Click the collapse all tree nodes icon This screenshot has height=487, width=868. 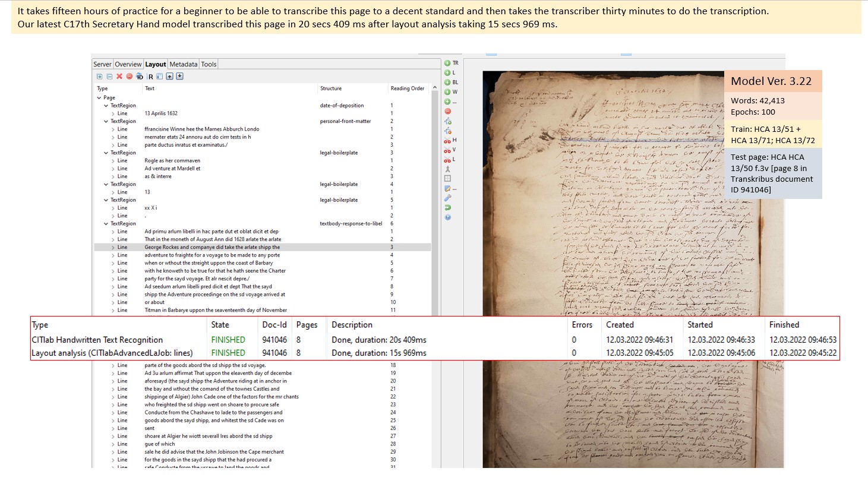109,77
